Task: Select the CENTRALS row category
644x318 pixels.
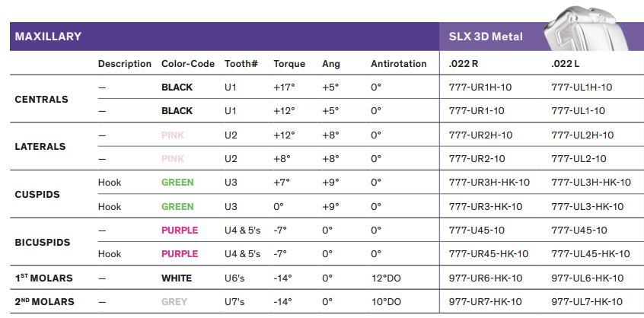Action: click(x=41, y=99)
